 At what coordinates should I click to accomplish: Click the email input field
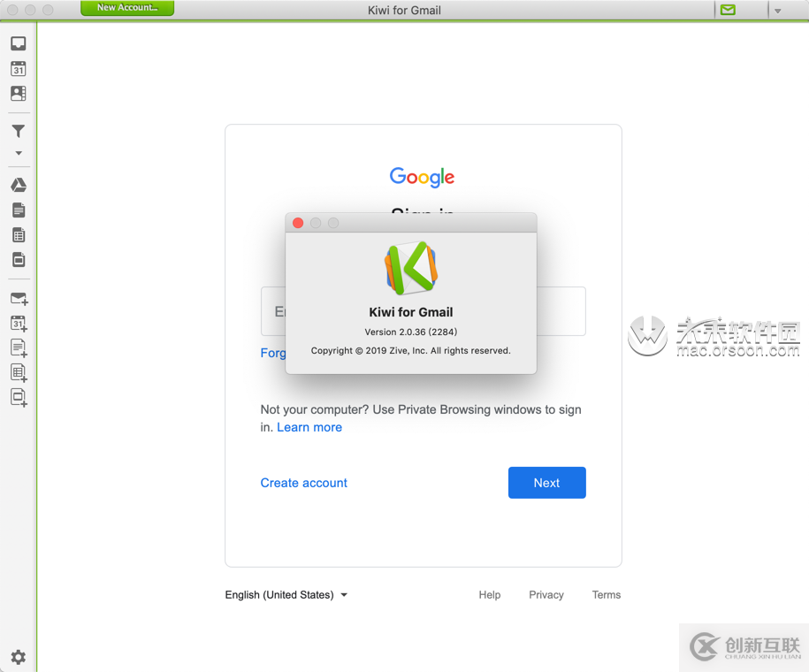click(x=424, y=311)
